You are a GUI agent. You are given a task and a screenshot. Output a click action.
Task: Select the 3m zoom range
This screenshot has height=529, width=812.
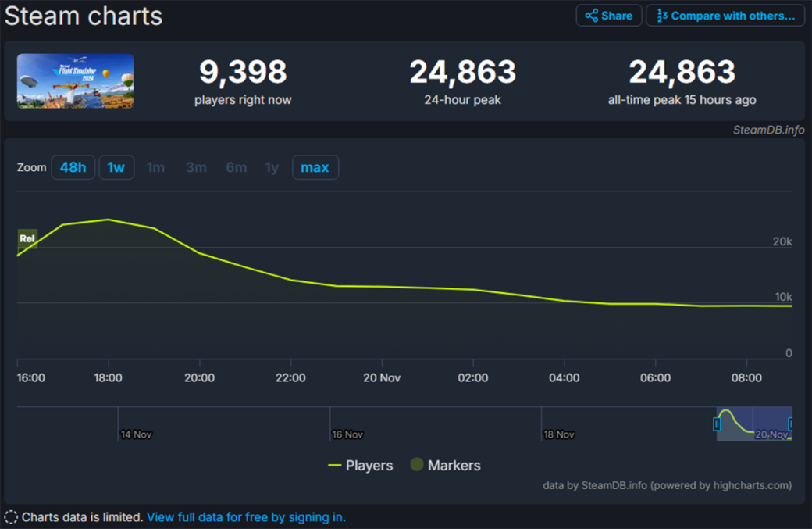tap(196, 167)
